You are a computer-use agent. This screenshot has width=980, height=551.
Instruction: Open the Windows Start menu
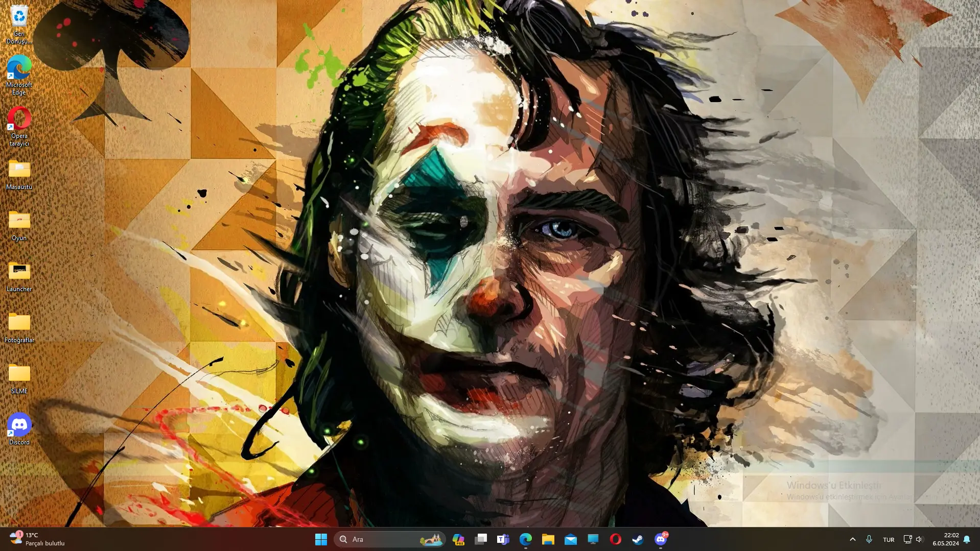tap(321, 539)
